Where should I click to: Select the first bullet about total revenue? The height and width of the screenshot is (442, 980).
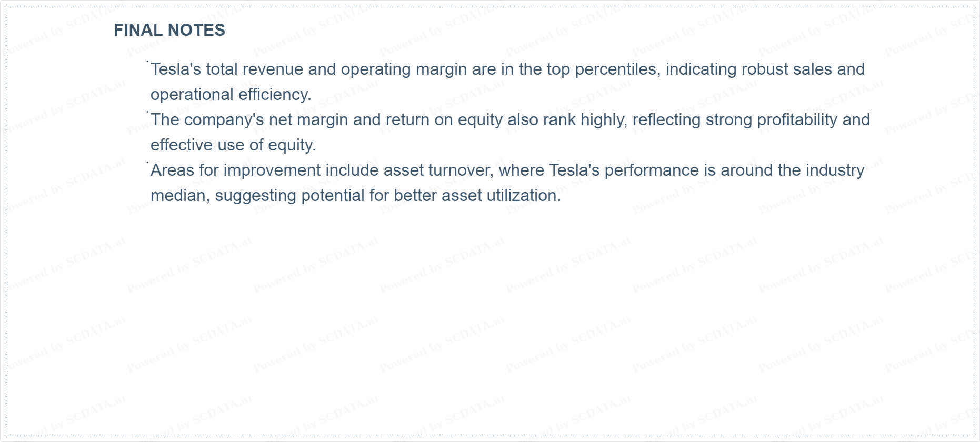pyautogui.click(x=507, y=82)
